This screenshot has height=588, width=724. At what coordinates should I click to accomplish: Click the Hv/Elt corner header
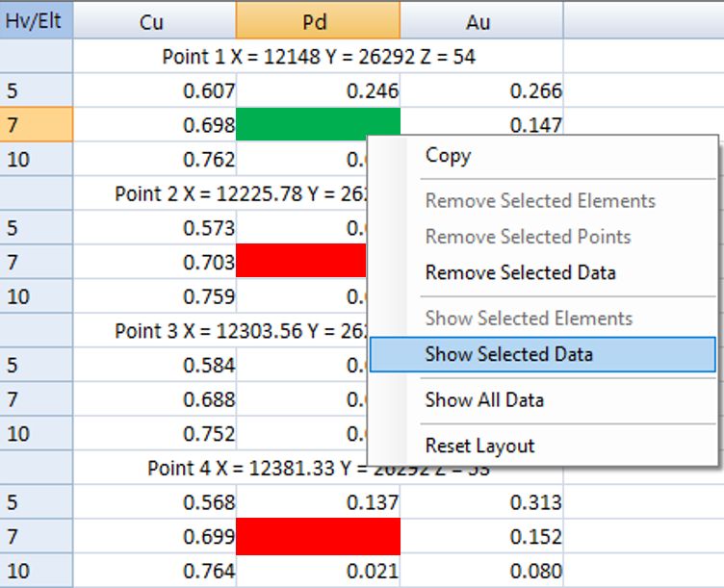(35, 20)
